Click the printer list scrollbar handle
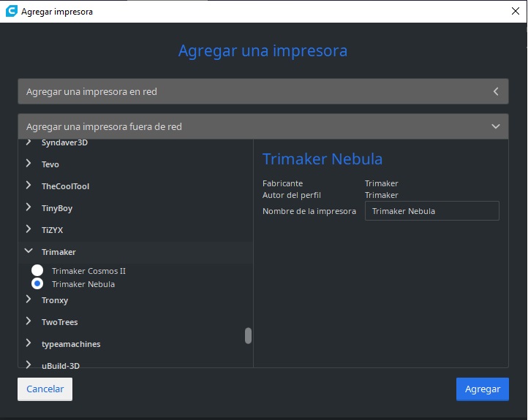Image resolution: width=528 pixels, height=420 pixels. (x=248, y=335)
